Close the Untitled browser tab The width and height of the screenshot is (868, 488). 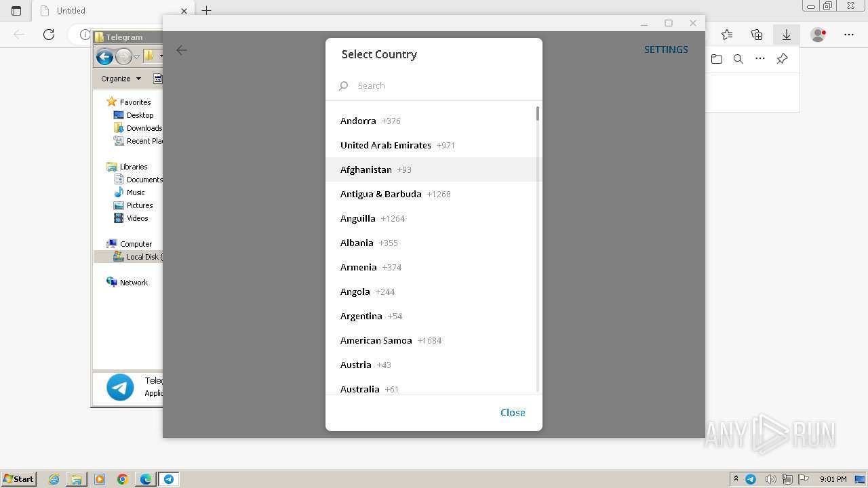pyautogui.click(x=184, y=11)
